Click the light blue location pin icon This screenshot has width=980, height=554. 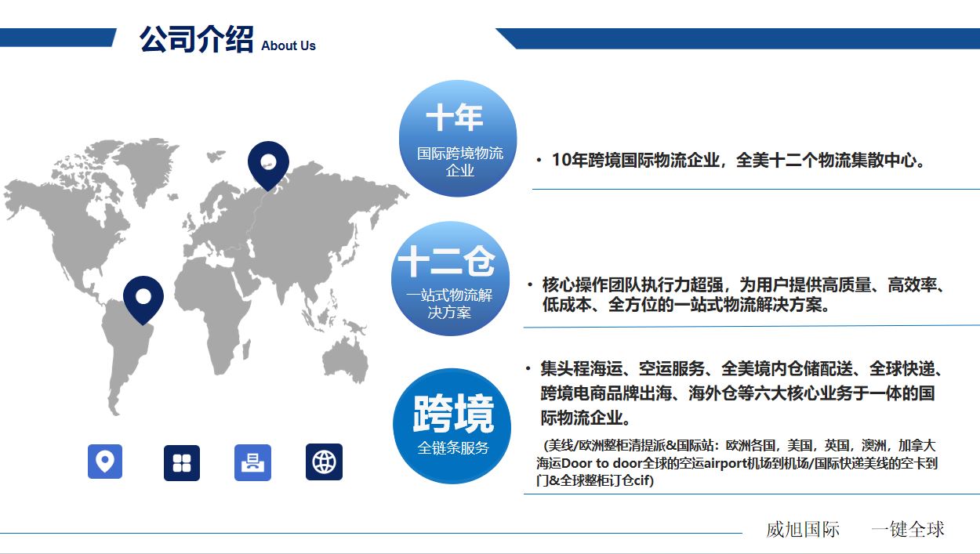104,462
